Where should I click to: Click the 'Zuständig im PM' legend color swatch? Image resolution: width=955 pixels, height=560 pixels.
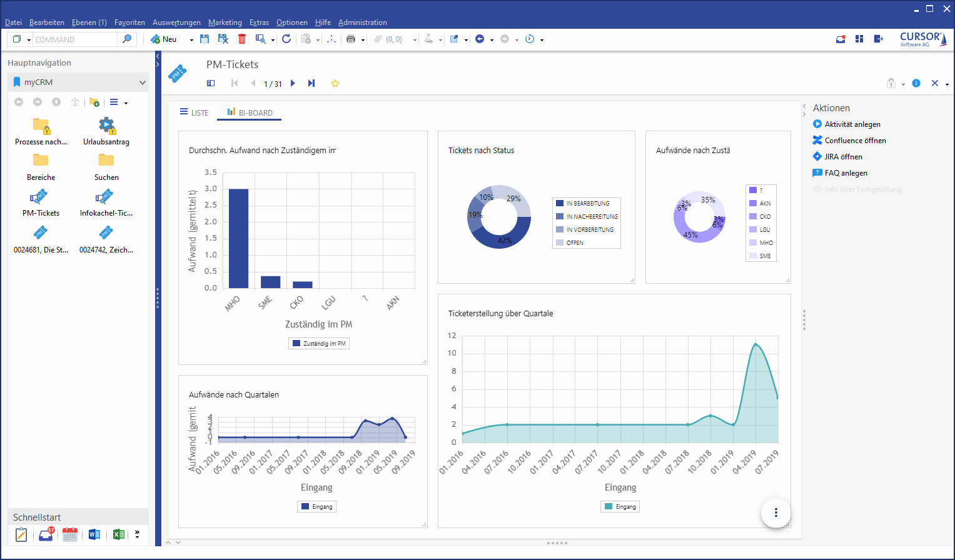(x=296, y=344)
